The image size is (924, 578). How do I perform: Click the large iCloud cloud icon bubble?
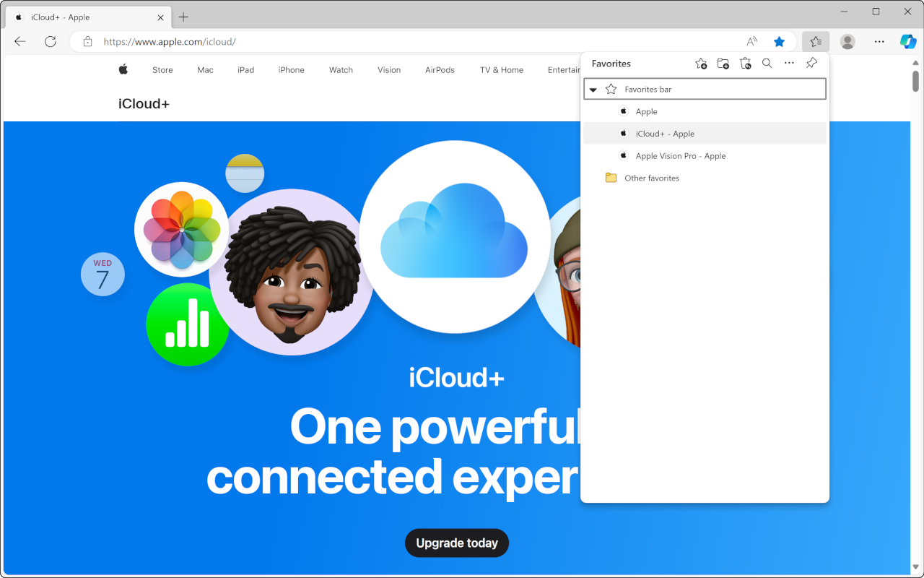click(x=455, y=237)
